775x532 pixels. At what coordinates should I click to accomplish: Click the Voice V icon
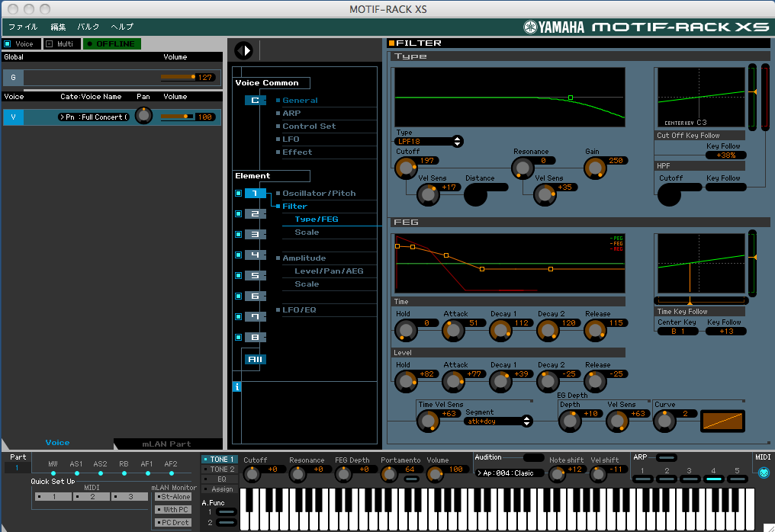tap(13, 117)
